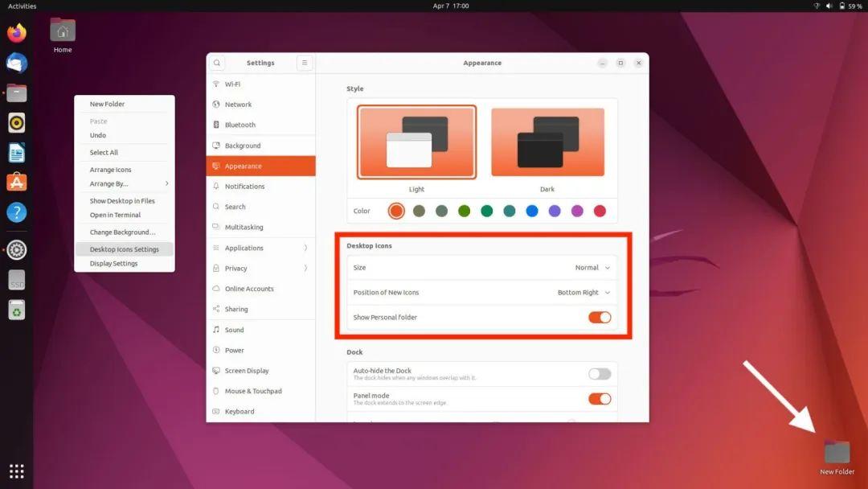Screen dimensions: 868x489
Task: Expand the Applications section
Action: pos(247,248)
